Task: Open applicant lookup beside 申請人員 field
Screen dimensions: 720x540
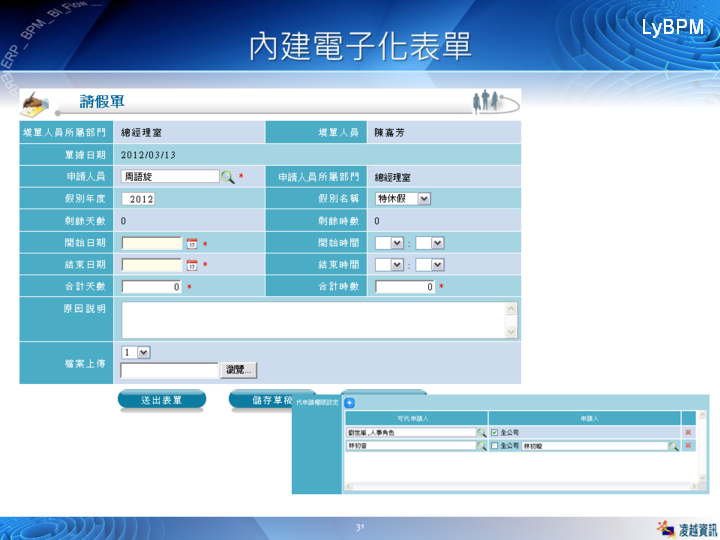Action: pyautogui.click(x=228, y=177)
